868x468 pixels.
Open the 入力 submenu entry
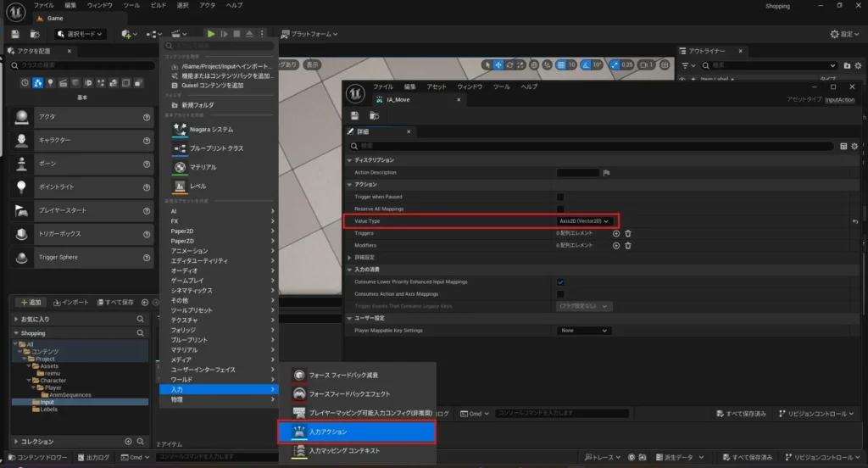(219, 390)
